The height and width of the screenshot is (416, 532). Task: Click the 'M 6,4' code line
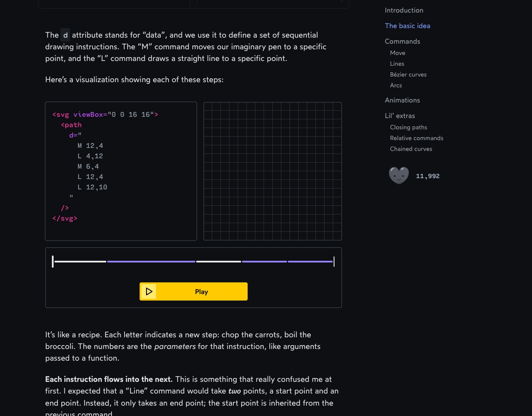[x=88, y=166]
